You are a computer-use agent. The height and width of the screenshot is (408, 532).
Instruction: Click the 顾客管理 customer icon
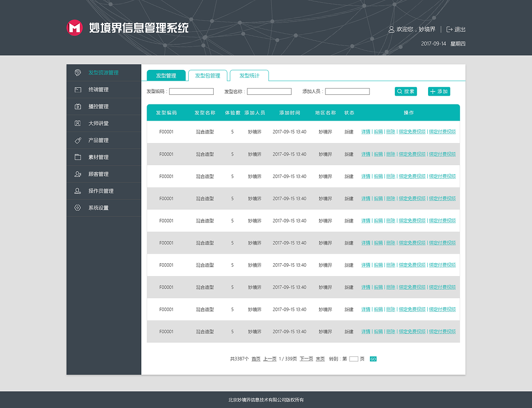(77, 174)
